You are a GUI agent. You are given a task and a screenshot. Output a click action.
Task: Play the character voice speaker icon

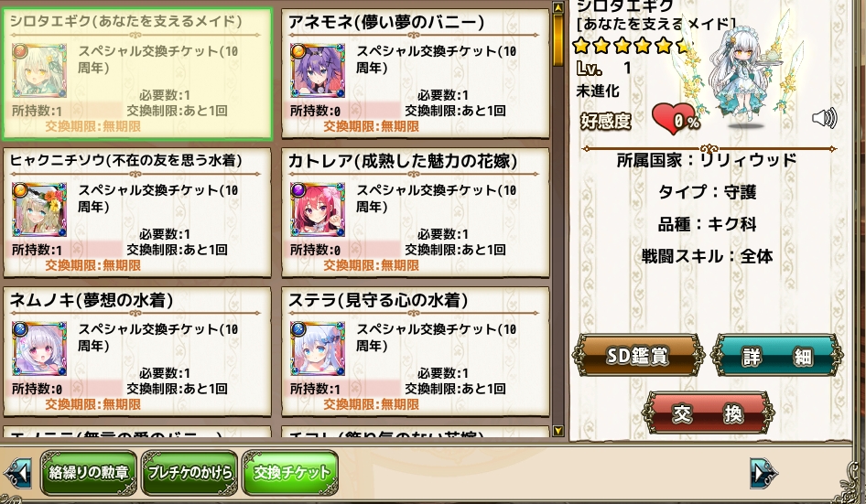[x=824, y=118]
